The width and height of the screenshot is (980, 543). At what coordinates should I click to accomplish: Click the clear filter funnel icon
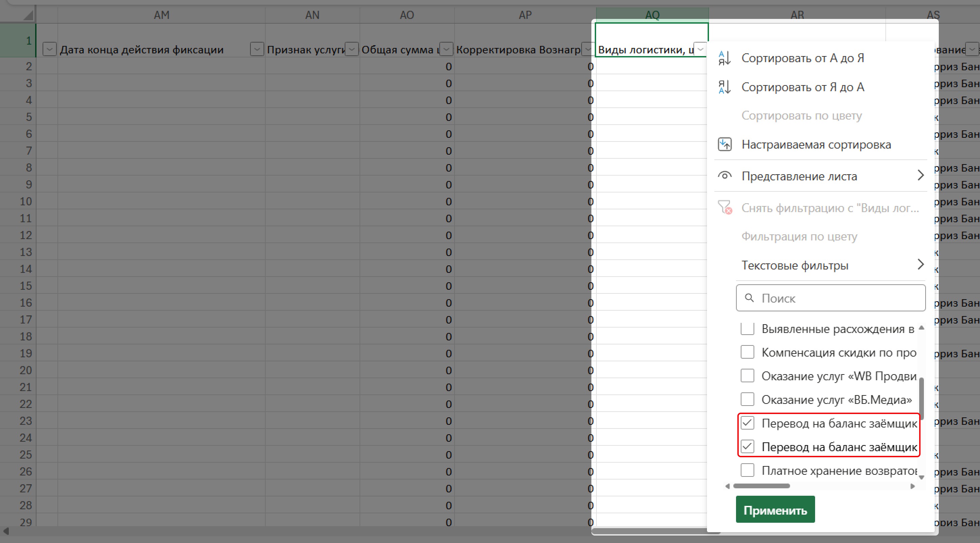[724, 208]
